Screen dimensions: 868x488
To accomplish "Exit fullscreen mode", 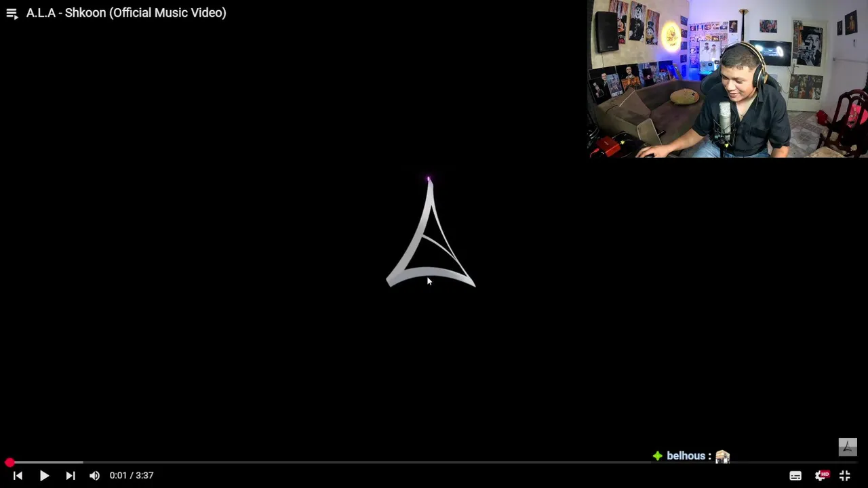I will pos(845,476).
